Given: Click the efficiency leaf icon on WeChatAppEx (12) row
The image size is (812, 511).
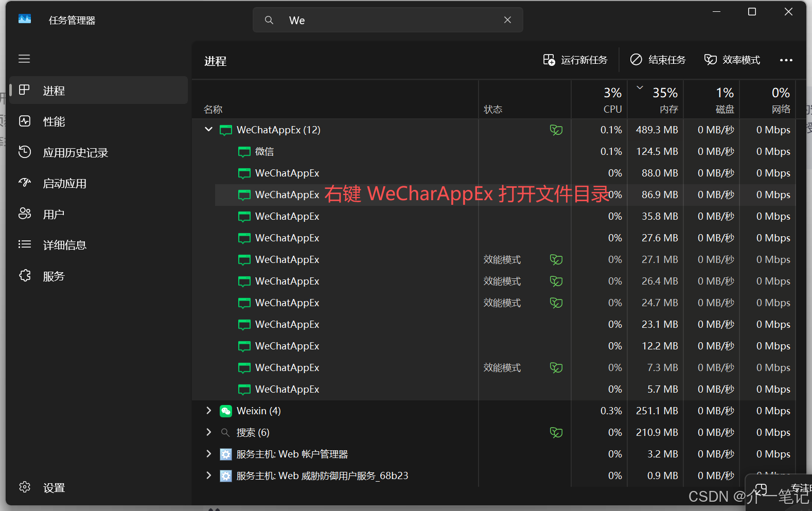Looking at the screenshot, I should (x=556, y=130).
